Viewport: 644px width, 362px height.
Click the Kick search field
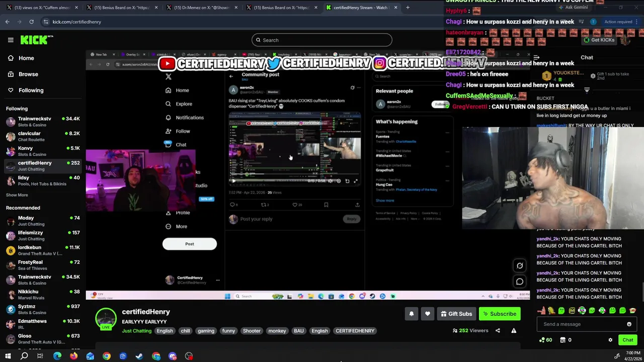pos(322,40)
